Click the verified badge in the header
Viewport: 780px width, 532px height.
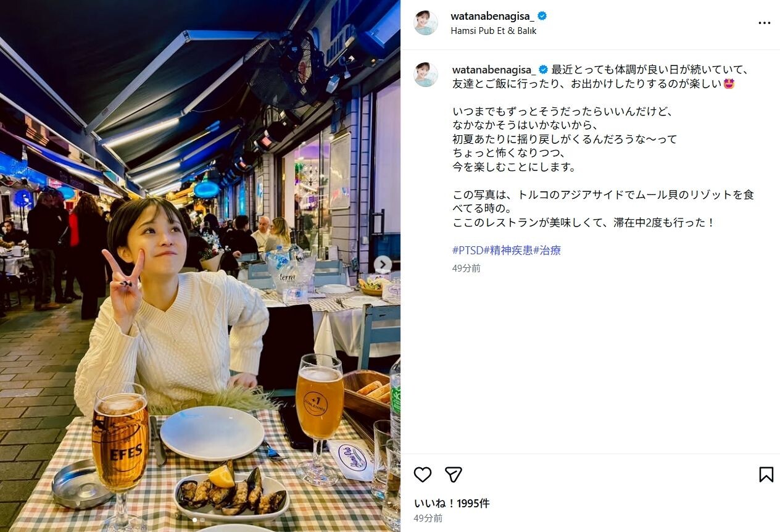542,16
